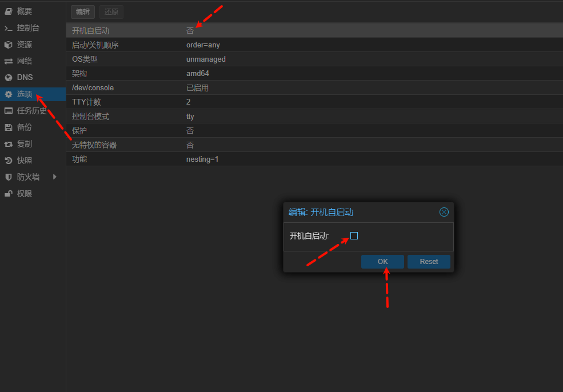
Task: Click the DNS globe icon
Action: (x=9, y=78)
